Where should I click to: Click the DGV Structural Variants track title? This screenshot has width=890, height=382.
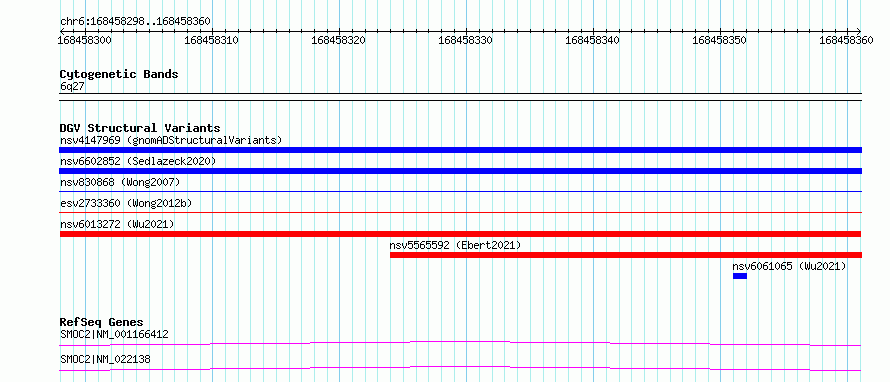point(140,128)
